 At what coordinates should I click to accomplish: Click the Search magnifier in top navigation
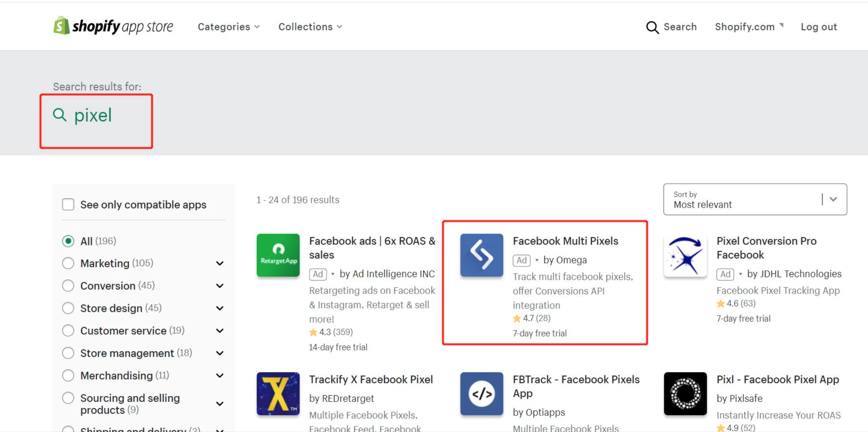pos(653,27)
